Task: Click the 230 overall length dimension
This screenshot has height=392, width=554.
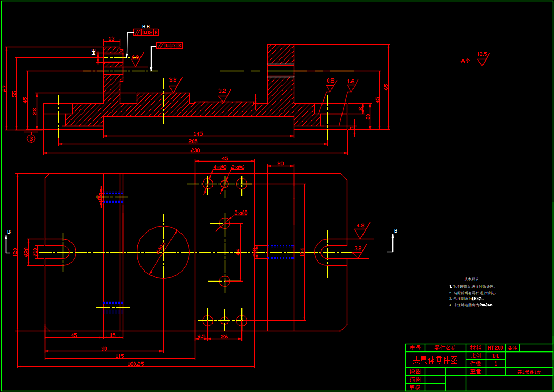Action: click(195, 150)
